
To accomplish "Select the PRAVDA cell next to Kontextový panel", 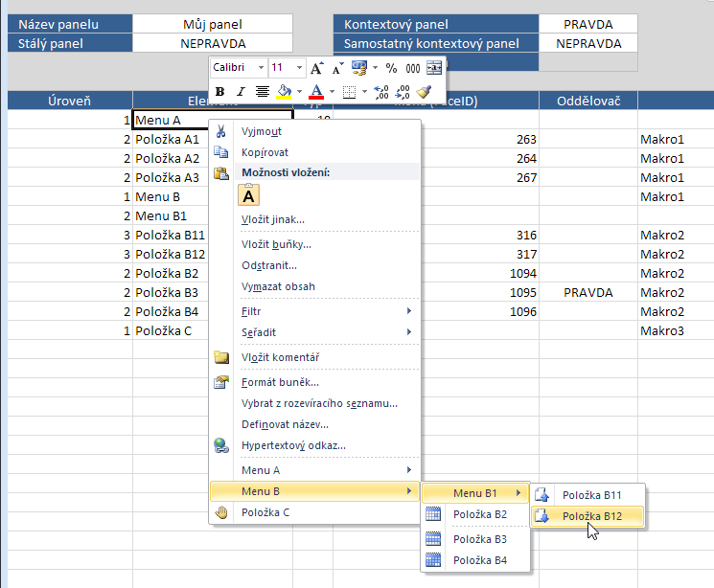I will click(587, 24).
